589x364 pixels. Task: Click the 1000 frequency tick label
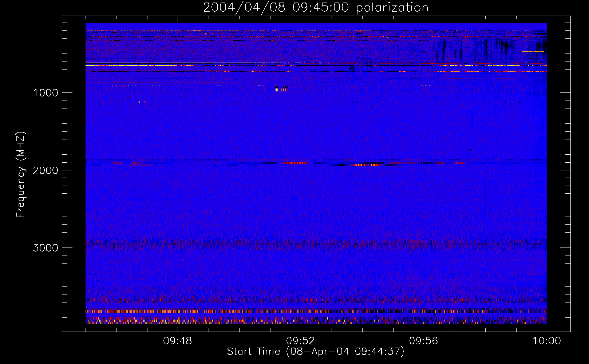point(46,93)
